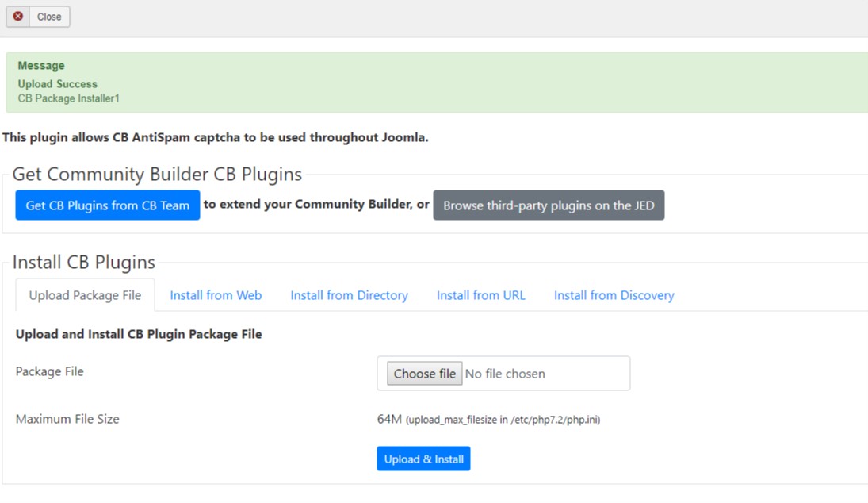Click the 'Install CB Plugins' heading
Image resolution: width=868 pixels, height=503 pixels.
point(83,262)
